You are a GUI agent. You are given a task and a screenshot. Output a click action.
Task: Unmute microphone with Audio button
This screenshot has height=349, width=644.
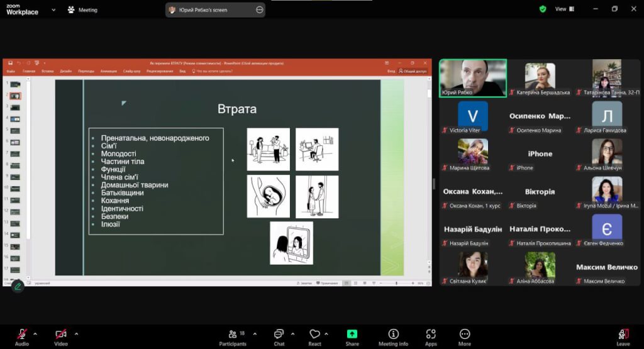[x=22, y=336]
